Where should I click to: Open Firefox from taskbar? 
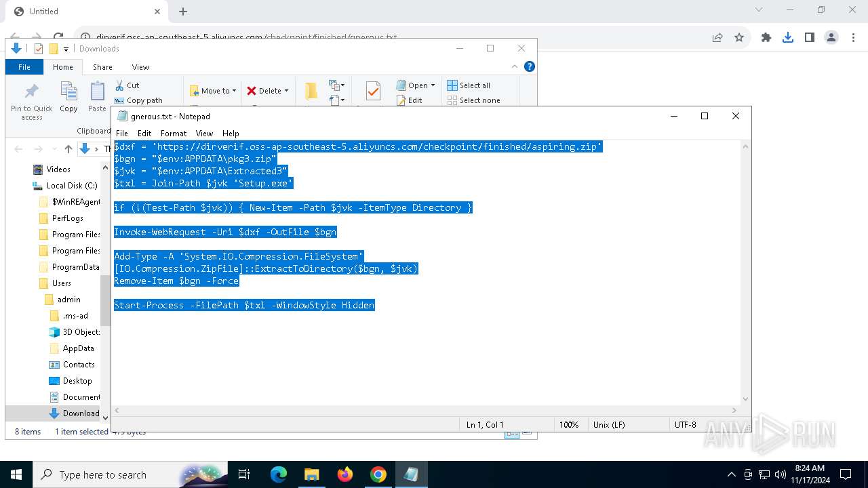(x=345, y=474)
